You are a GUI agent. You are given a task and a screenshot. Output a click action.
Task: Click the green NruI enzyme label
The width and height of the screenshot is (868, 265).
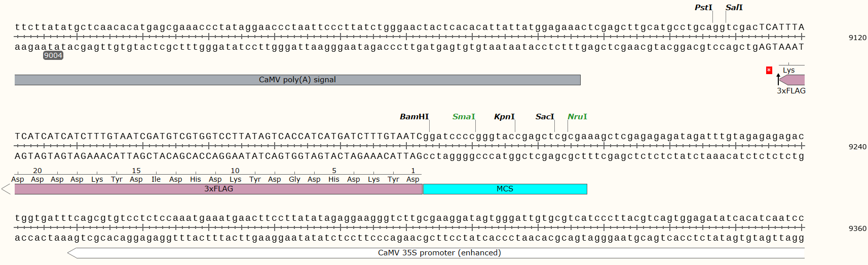click(x=577, y=117)
